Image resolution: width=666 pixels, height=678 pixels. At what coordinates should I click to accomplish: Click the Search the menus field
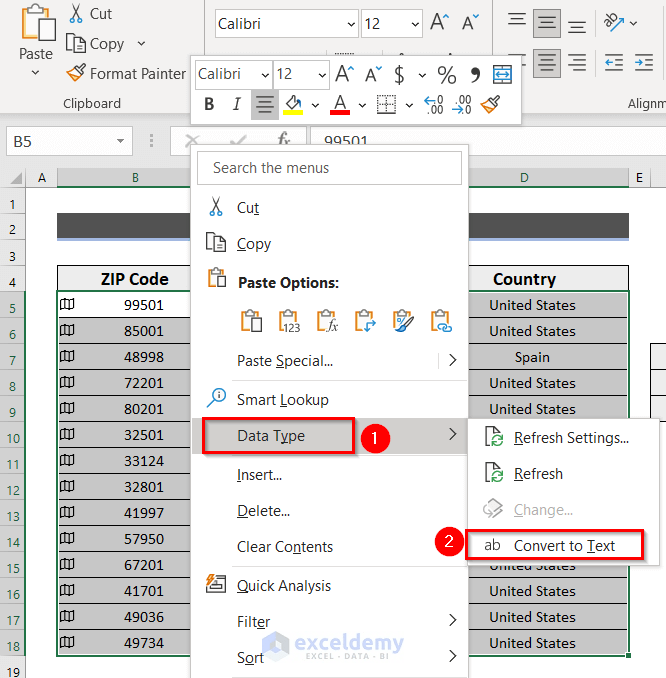tap(329, 168)
